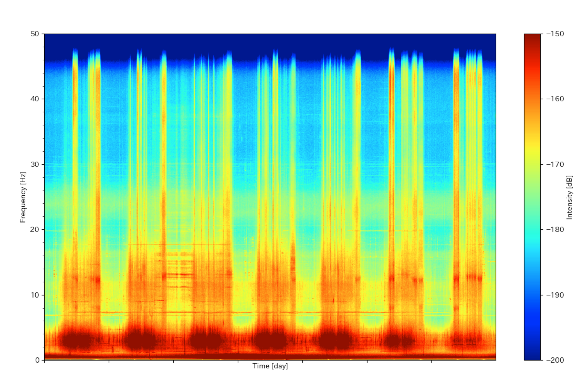The width and height of the screenshot is (588, 381).
Task: Click the −170 colorbar tick label
Action: [555, 164]
